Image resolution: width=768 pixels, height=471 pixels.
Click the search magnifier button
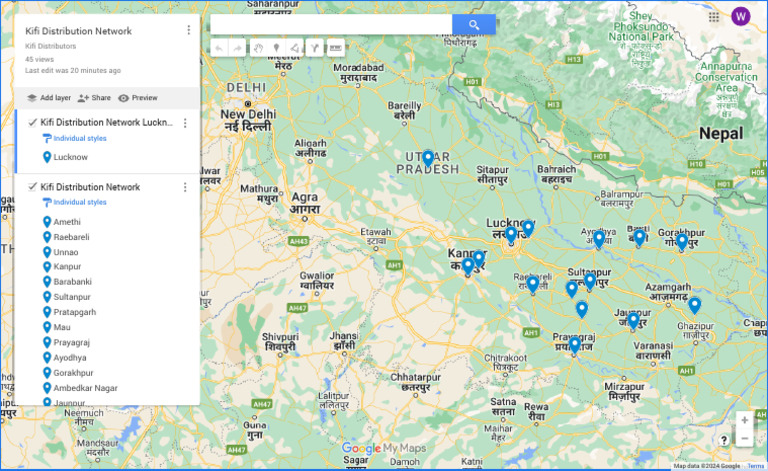[474, 24]
